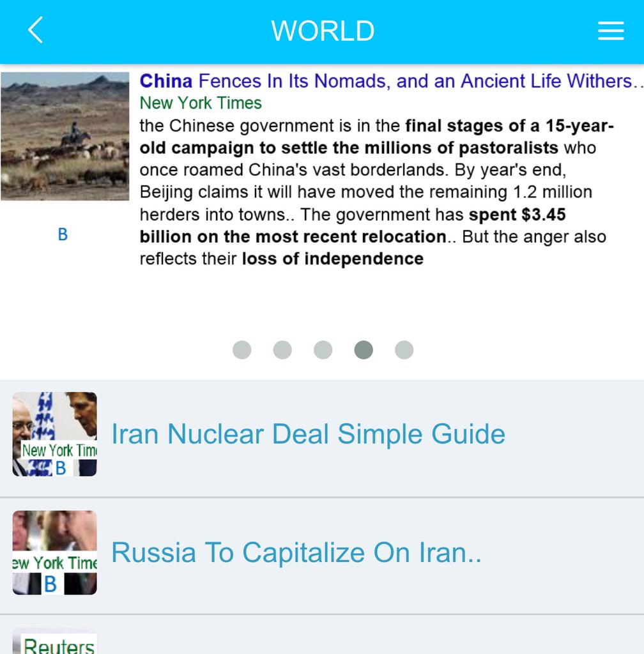Open the hamburger menu icon
644x654 pixels.
coord(611,31)
